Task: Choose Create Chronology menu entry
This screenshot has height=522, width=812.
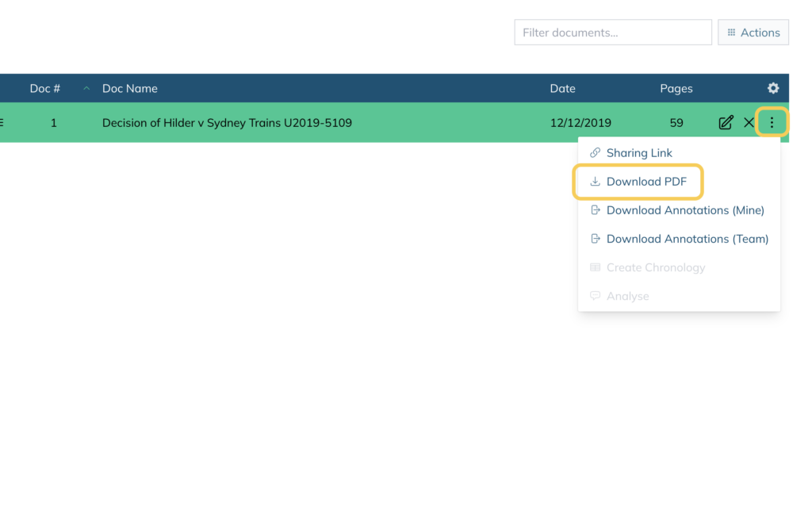Action: [679, 267]
